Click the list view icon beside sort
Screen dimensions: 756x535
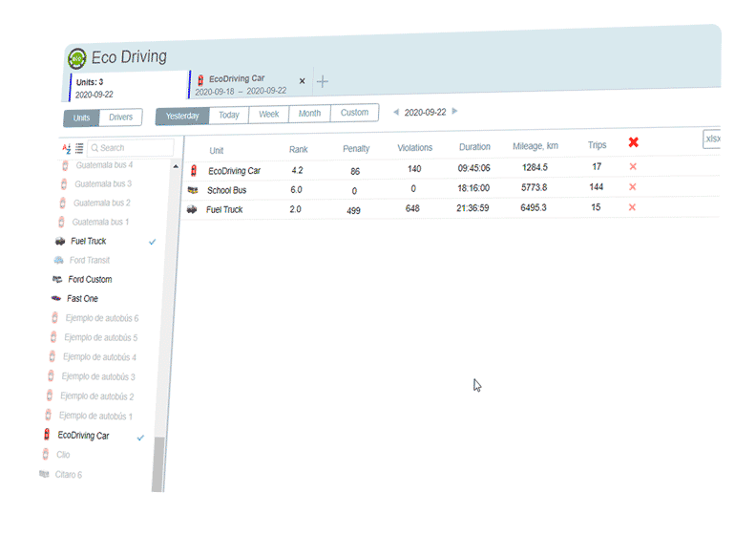point(79,148)
